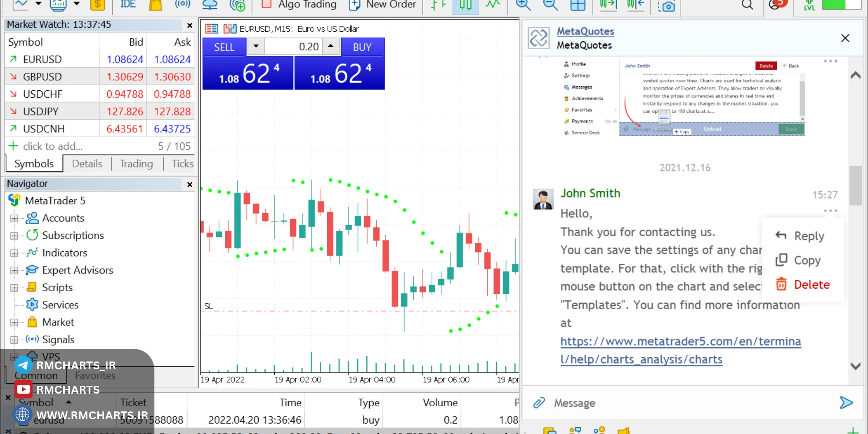Choose Delete from the message context menu
868x434 pixels.
[803, 284]
